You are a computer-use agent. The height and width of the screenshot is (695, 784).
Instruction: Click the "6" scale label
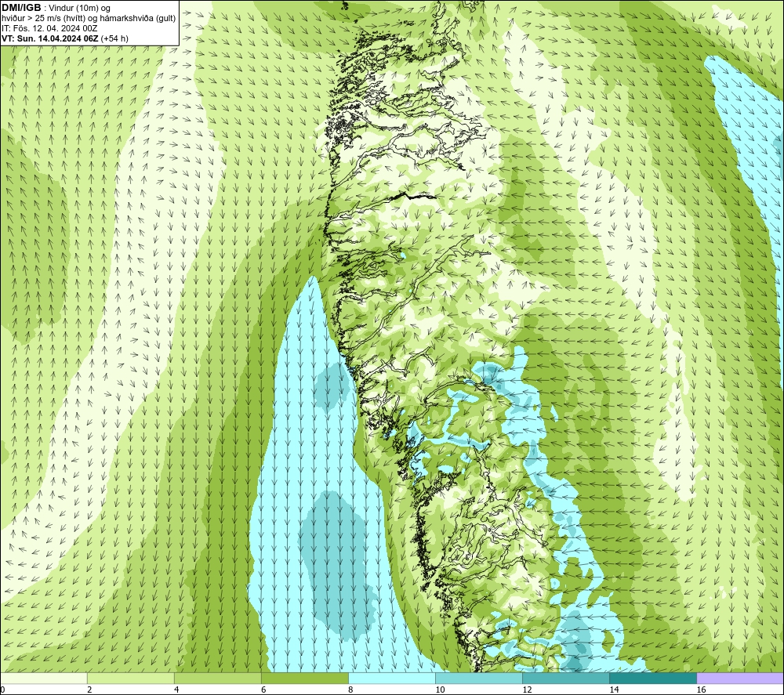pos(263,690)
